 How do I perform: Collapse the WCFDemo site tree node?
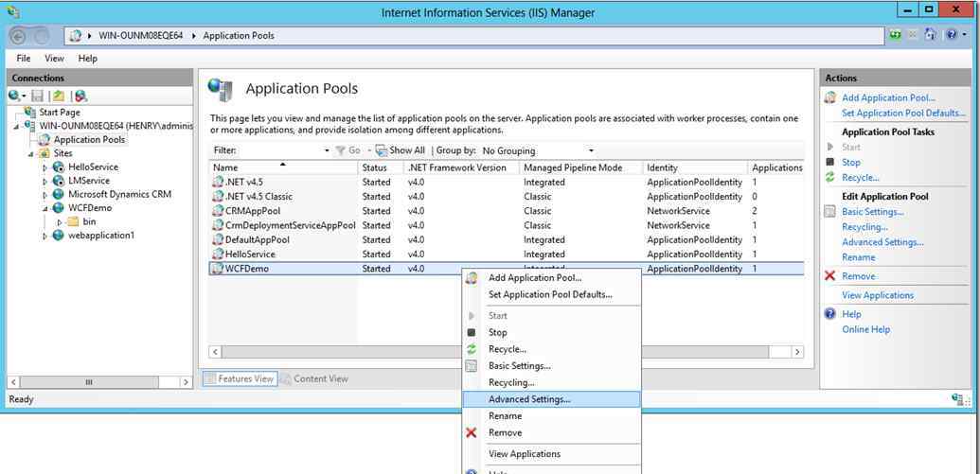tap(45, 208)
